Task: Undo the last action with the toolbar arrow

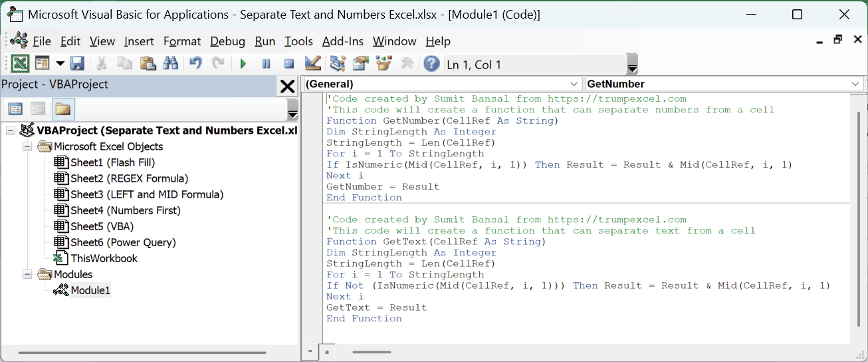Action: 195,64
